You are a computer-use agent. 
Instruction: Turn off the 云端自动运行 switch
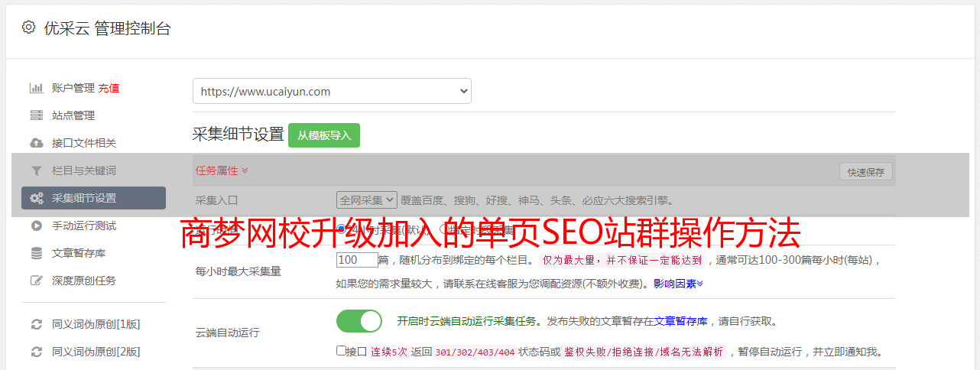point(359,321)
